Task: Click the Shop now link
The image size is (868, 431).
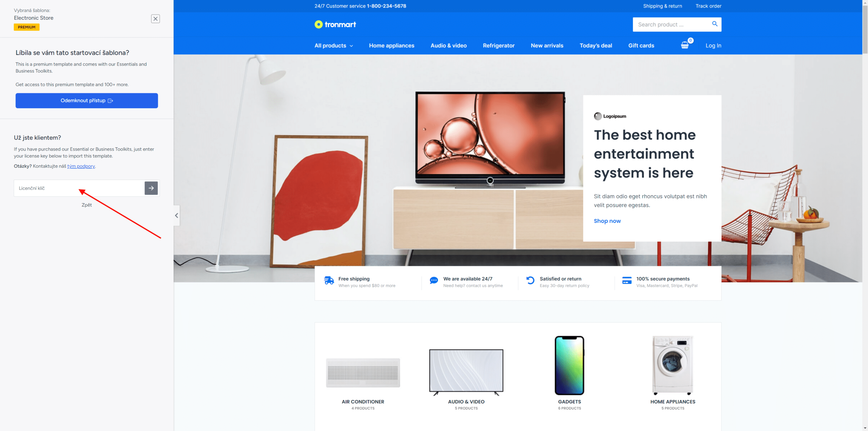Action: point(607,220)
